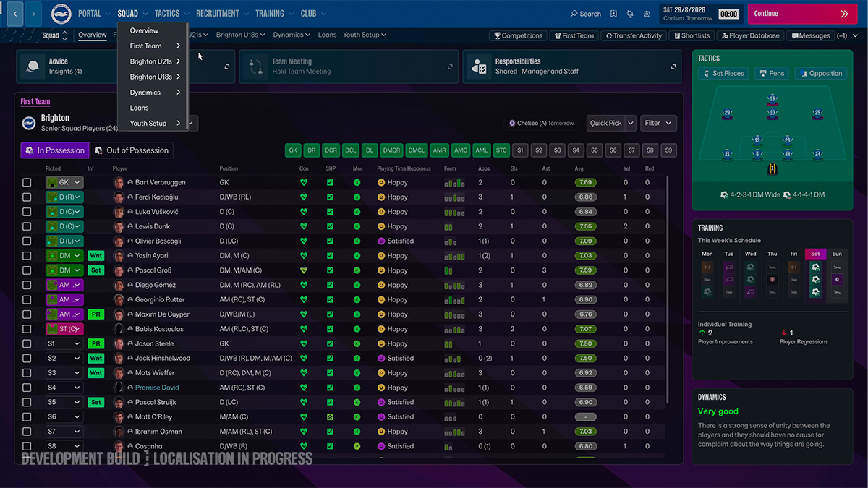Choose Brighton U21s in the Squad menu
868x488 pixels.
152,61
